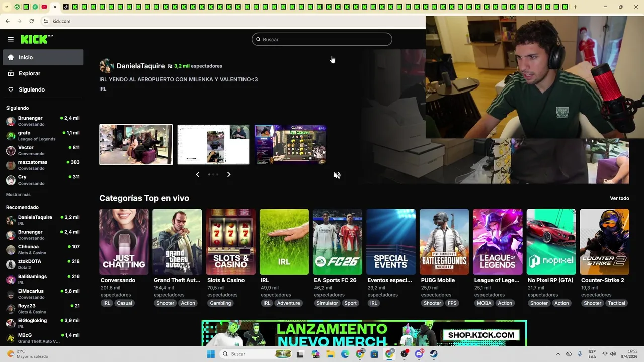The width and height of the screenshot is (644, 362).
Task: Click the Gambling tag under Slots & Casino
Action: point(220,303)
